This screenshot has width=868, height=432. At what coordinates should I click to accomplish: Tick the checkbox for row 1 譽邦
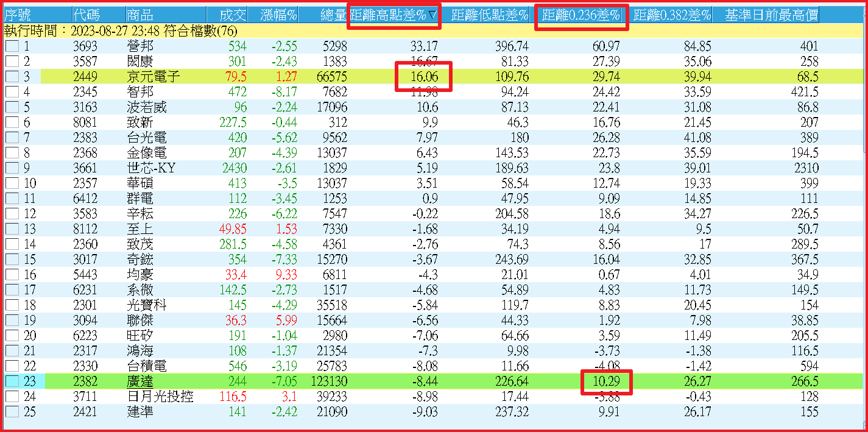pos(12,46)
